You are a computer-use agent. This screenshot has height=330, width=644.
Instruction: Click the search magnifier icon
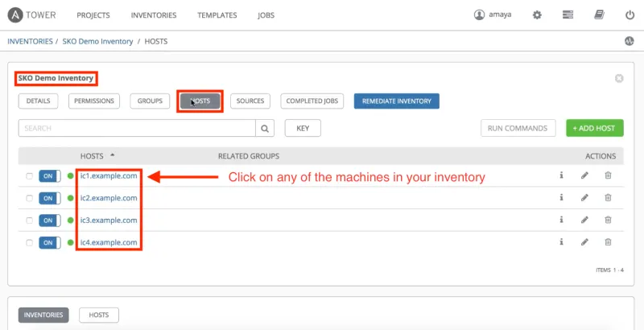[265, 129]
